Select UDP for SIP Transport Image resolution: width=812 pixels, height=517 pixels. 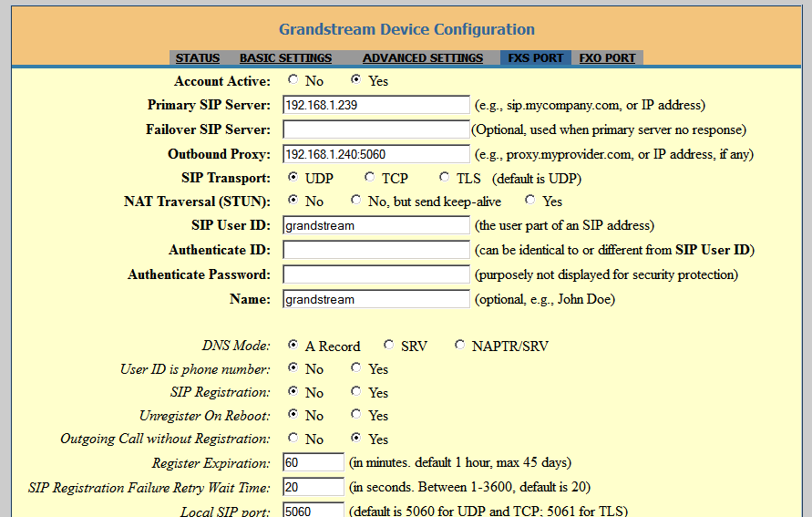pyautogui.click(x=293, y=177)
